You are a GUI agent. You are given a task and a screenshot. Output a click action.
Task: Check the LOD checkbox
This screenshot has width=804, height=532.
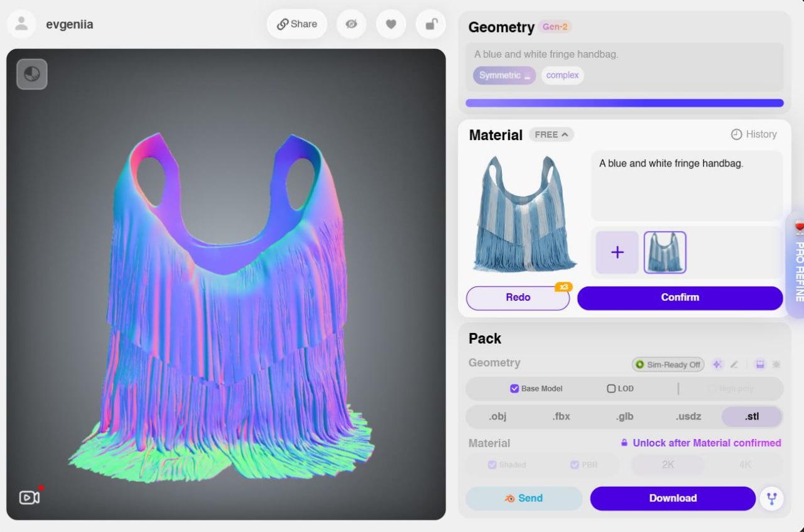click(611, 389)
